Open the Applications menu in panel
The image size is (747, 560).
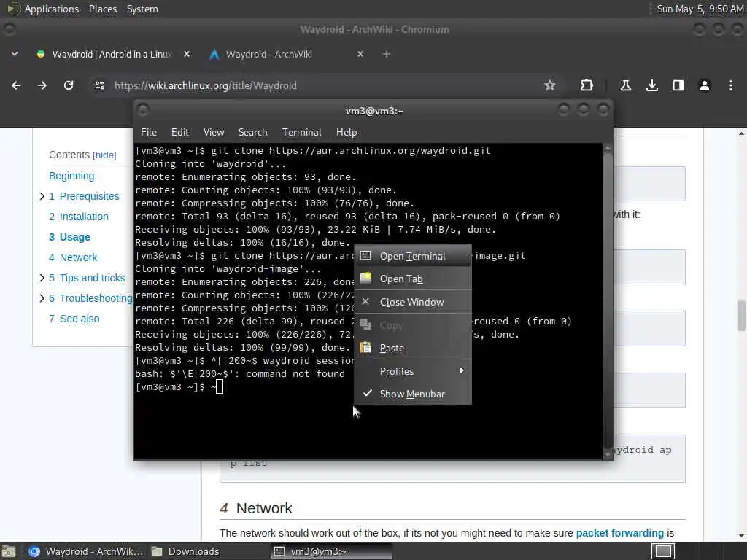click(x=52, y=9)
